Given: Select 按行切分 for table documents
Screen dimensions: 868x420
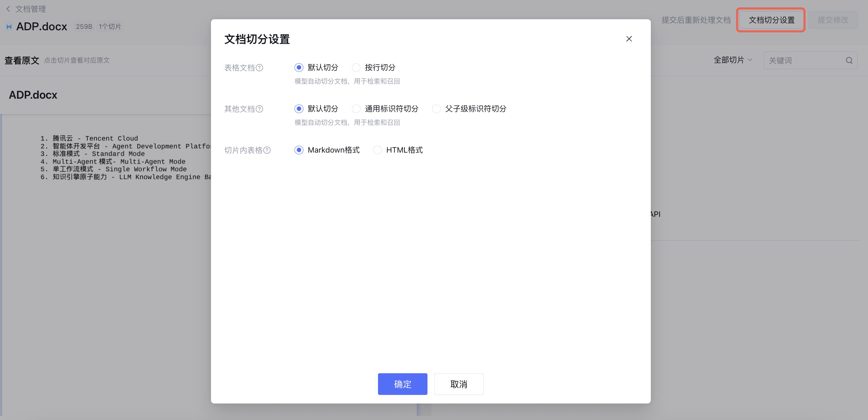Looking at the screenshot, I should coord(356,67).
